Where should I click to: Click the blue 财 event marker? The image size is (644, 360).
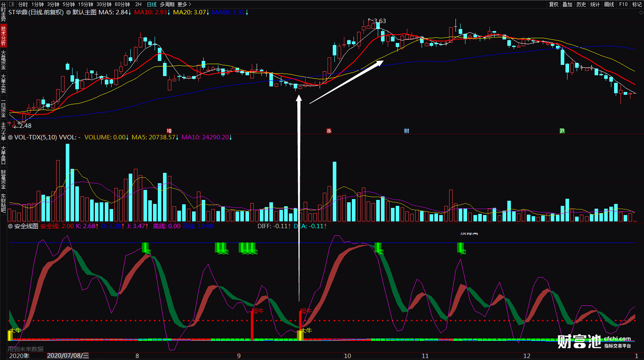coord(406,131)
